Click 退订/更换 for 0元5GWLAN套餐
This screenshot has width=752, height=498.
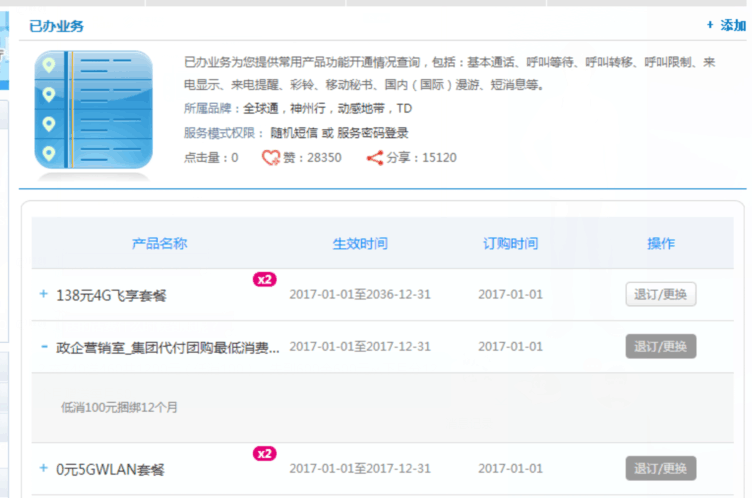point(660,468)
